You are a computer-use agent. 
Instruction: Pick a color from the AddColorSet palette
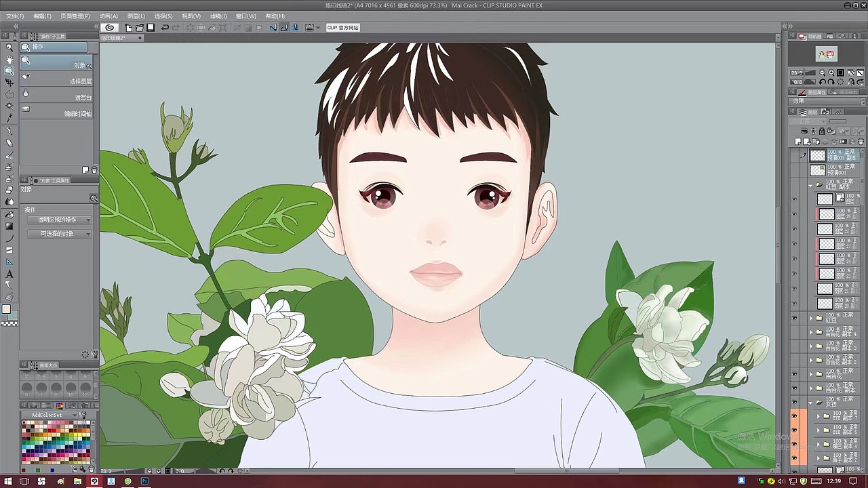tap(57, 443)
